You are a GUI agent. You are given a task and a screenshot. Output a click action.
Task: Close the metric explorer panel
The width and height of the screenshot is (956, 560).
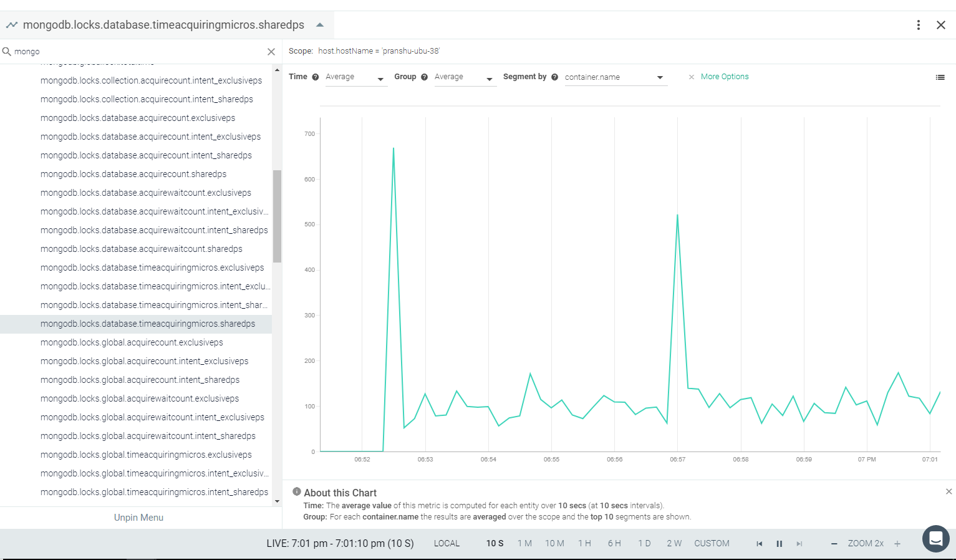click(x=941, y=25)
